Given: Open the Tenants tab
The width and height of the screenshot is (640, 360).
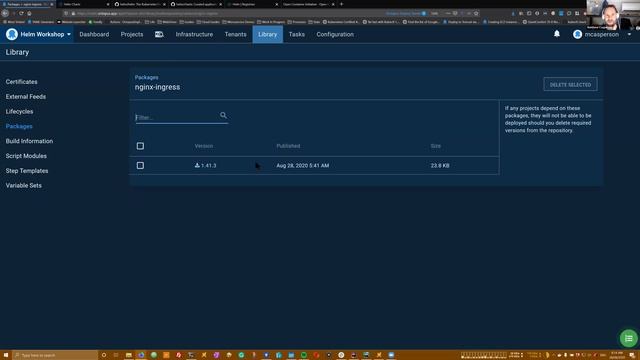Looking at the screenshot, I should click(236, 35).
